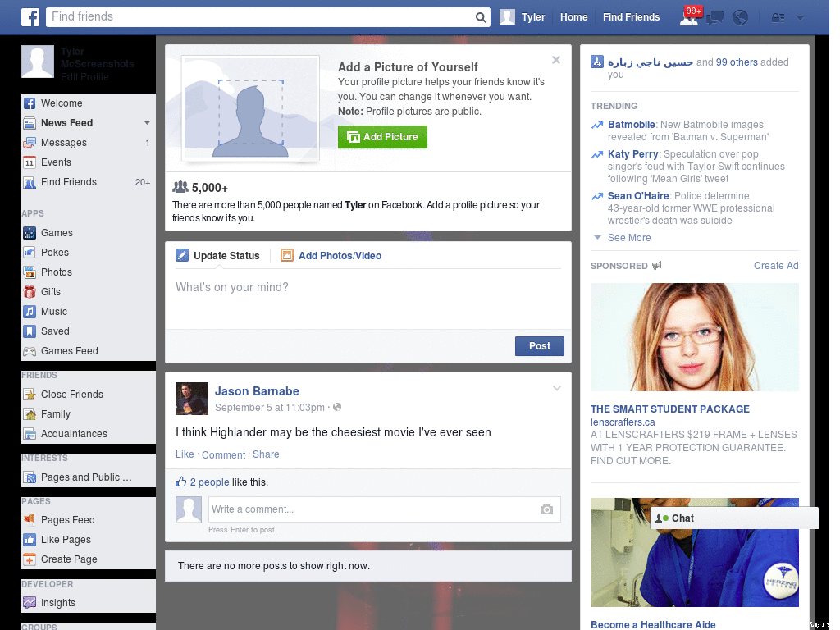Click the Events calendar icon
This screenshot has height=630, width=840.
click(x=30, y=162)
